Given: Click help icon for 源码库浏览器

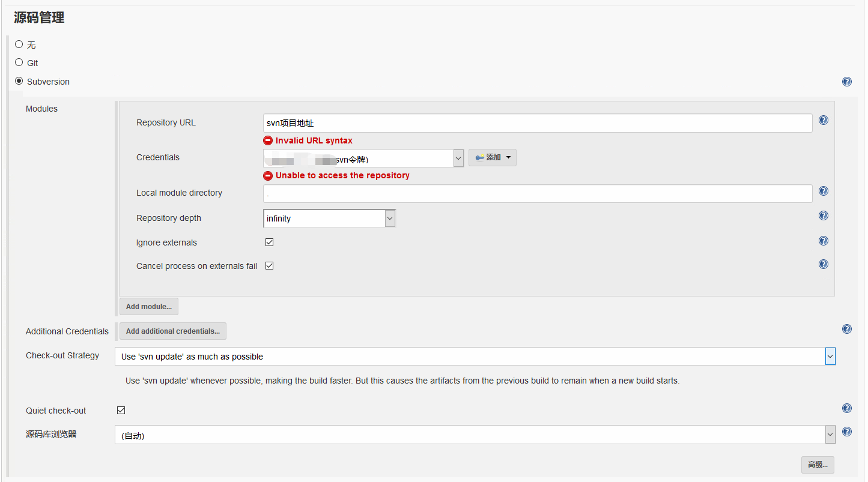Looking at the screenshot, I should [847, 432].
